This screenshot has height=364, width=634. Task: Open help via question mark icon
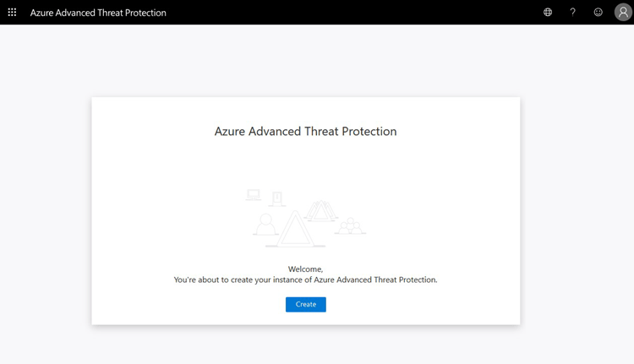tap(572, 13)
